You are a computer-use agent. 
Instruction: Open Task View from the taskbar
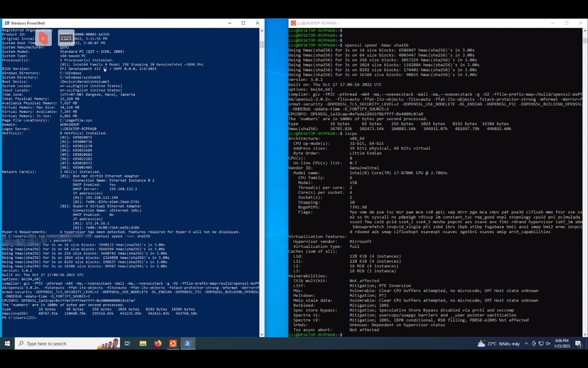[x=127, y=343]
